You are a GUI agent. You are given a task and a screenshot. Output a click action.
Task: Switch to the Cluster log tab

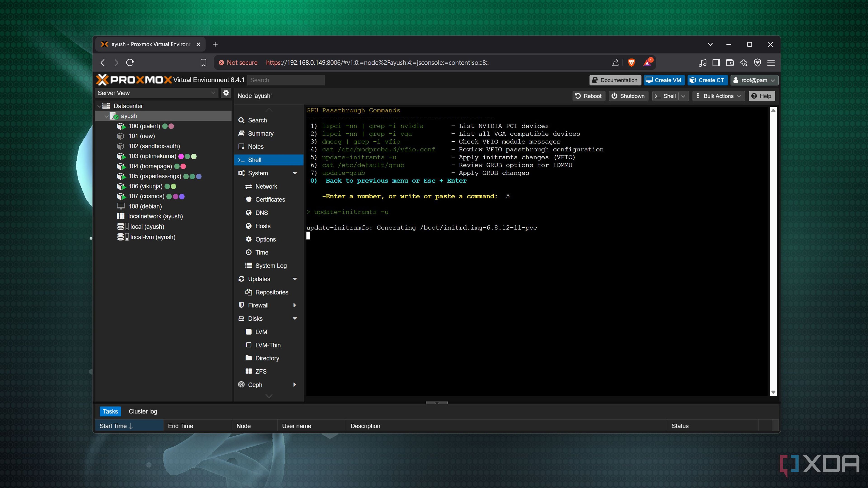pyautogui.click(x=143, y=411)
